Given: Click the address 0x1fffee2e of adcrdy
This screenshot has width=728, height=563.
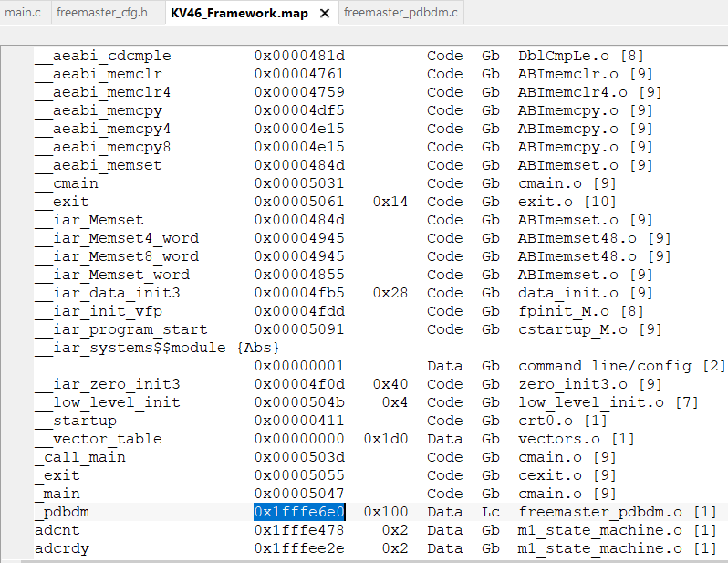Looking at the screenshot, I should 299,548.
